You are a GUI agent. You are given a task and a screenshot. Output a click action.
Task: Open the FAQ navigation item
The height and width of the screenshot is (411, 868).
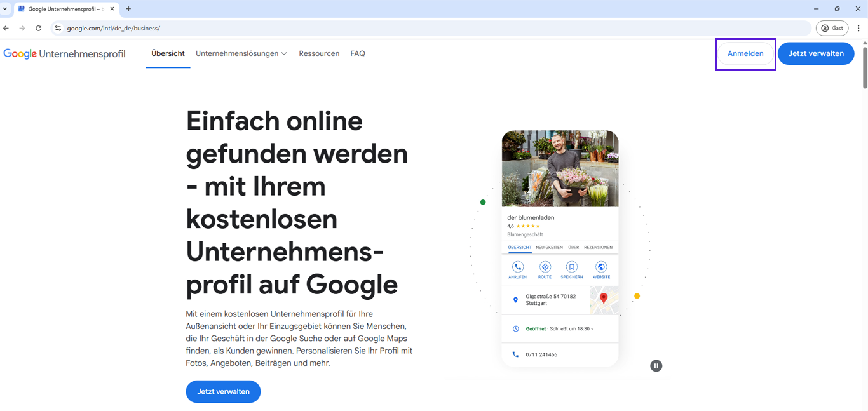pos(358,53)
